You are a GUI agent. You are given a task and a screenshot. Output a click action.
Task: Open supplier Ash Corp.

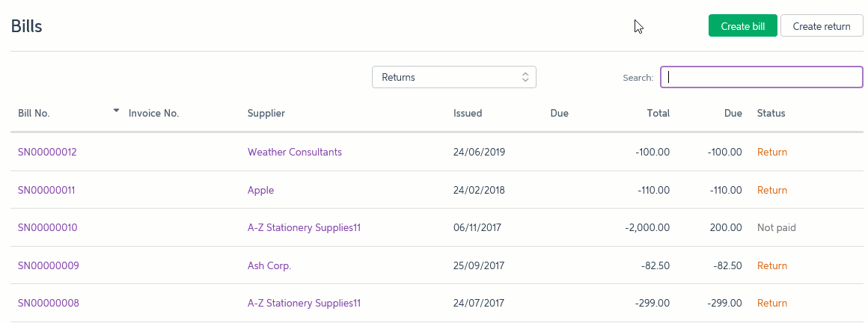(x=269, y=265)
